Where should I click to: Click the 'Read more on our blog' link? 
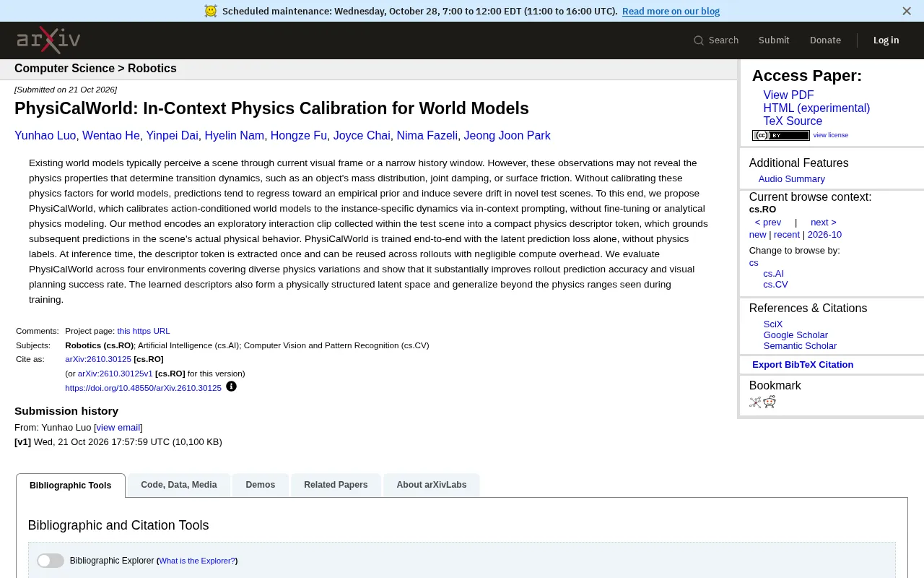tap(671, 11)
